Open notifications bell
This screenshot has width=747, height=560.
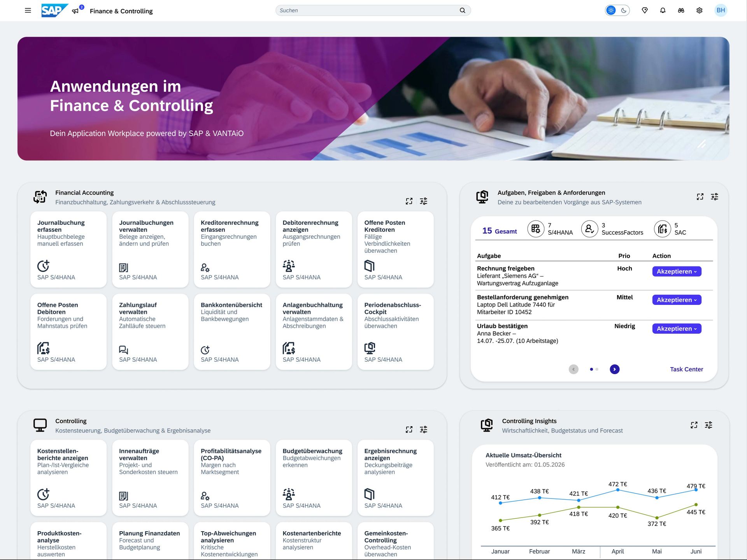click(x=663, y=10)
